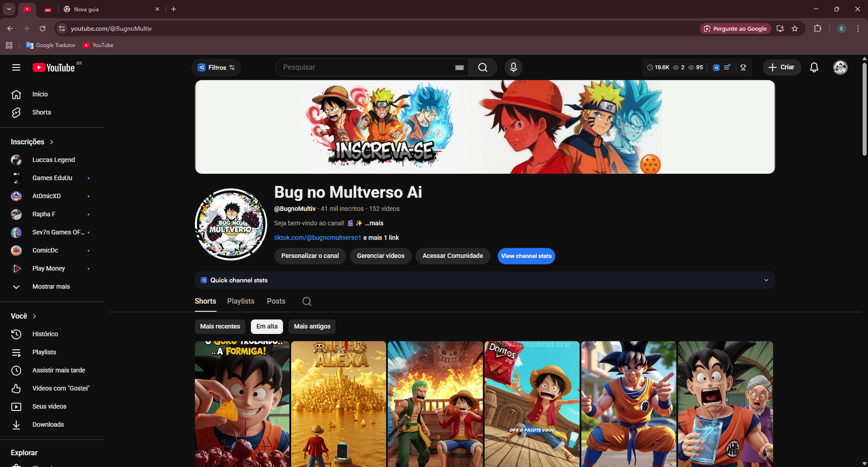Switch to the Nova guia browser tab

click(111, 9)
